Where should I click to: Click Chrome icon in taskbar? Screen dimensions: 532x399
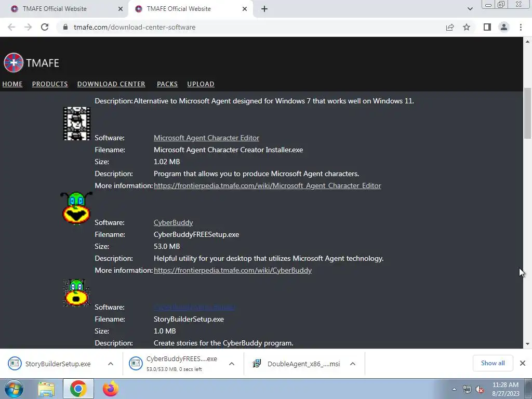click(78, 389)
